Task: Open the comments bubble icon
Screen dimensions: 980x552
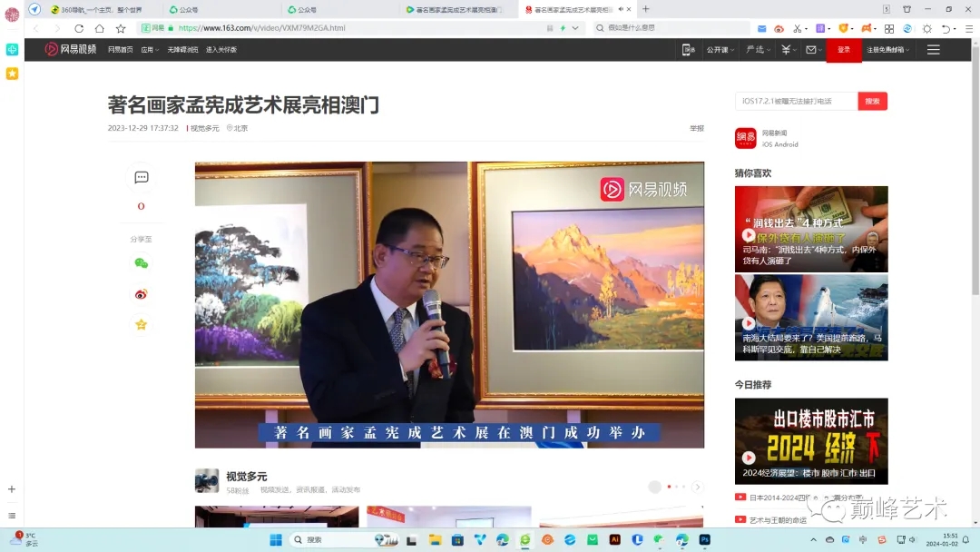Action: click(x=141, y=177)
